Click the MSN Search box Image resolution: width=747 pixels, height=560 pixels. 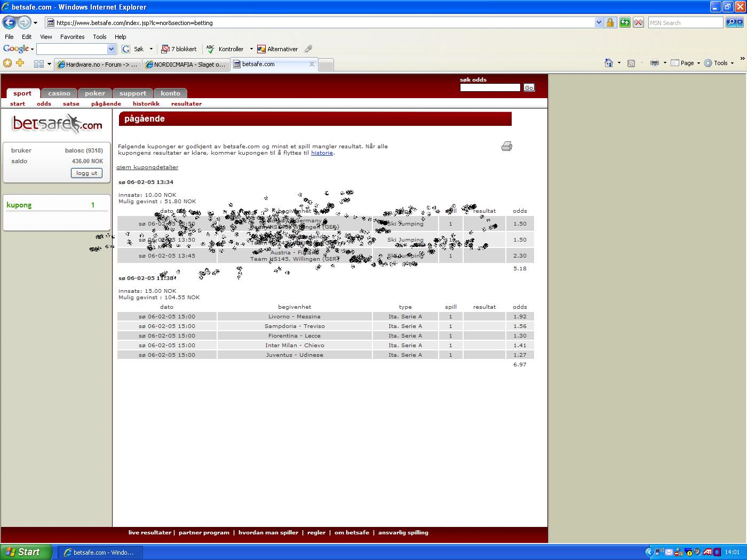[686, 23]
